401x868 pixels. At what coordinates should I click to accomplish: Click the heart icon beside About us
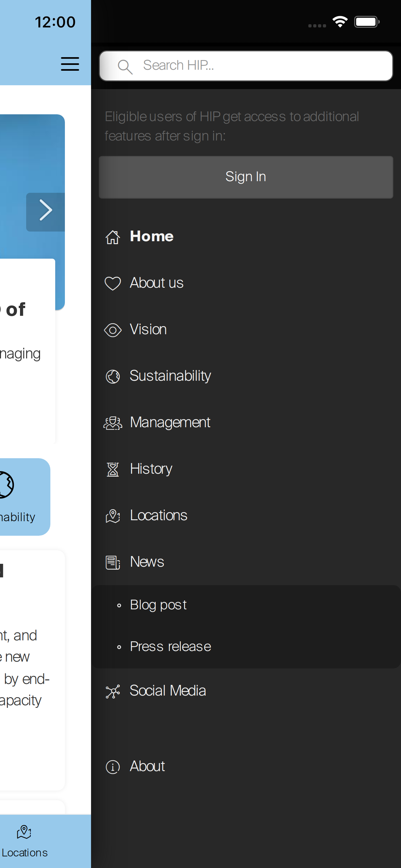(113, 283)
